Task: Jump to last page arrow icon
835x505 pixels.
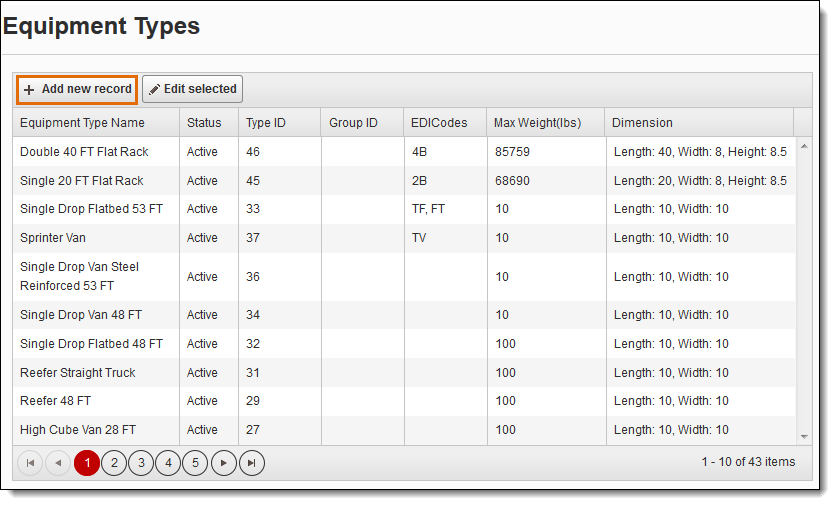Action: pos(252,463)
